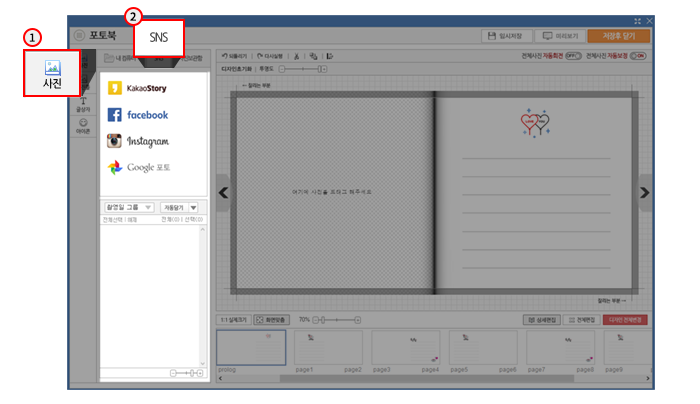Click the Google Photos pinwheel icon
Image resolution: width=700 pixels, height=404 pixels.
tap(115, 167)
